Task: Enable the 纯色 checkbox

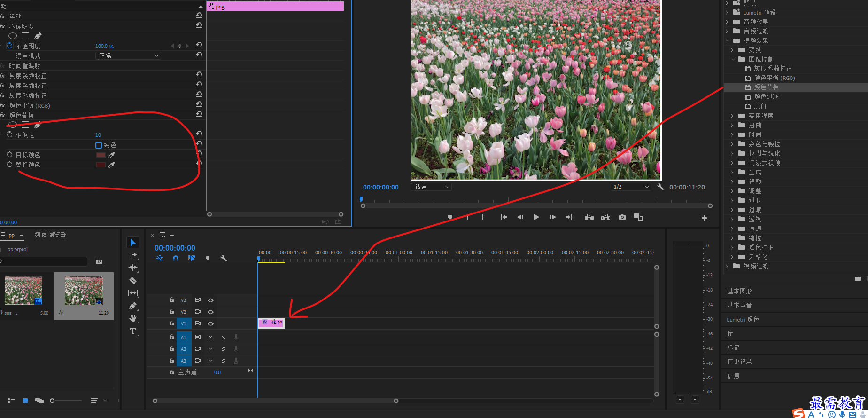Action: tap(99, 145)
